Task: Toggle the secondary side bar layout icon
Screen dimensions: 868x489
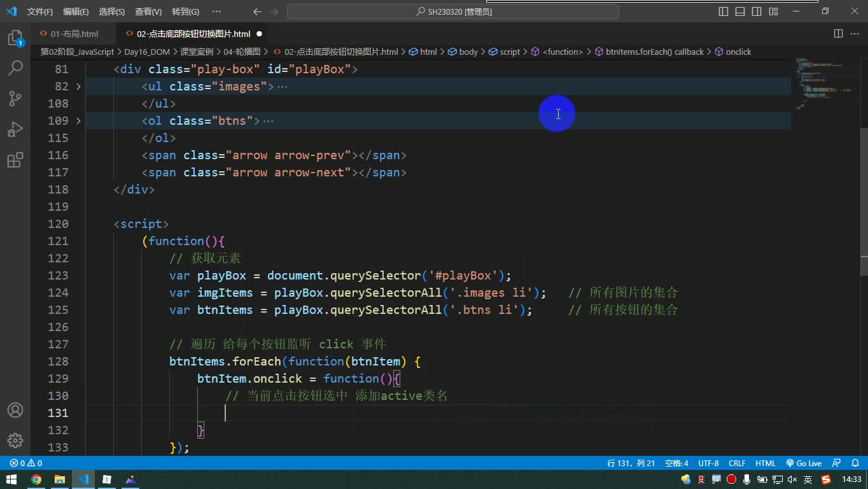Action: (757, 11)
